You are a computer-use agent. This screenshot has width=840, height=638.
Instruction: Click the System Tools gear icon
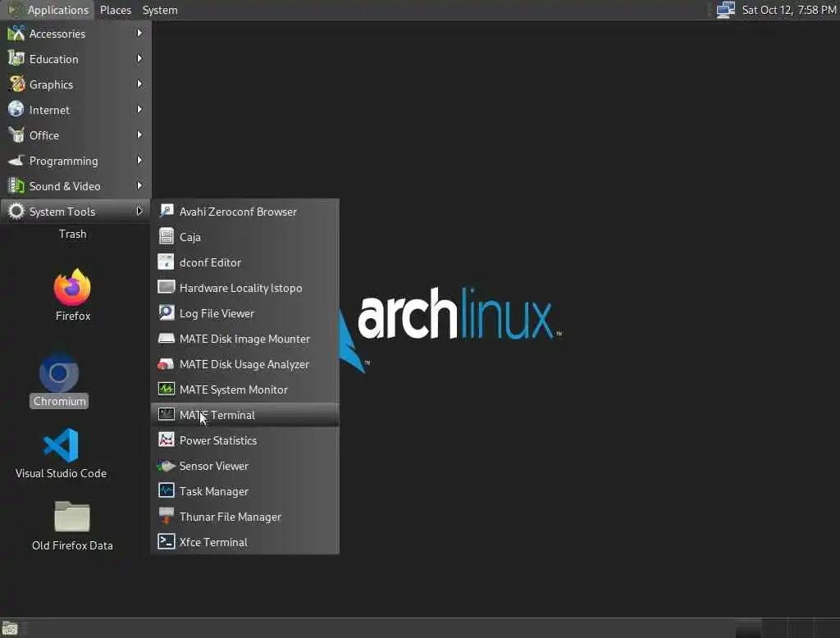coord(16,211)
